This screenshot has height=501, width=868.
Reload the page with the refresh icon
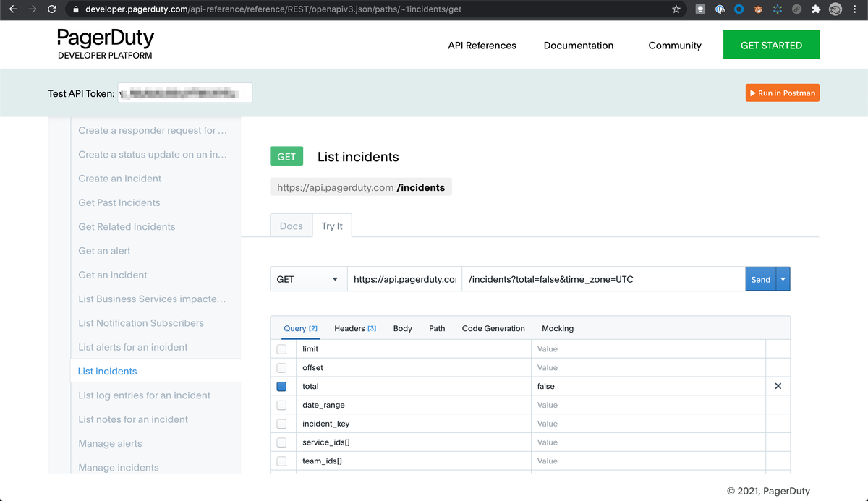51,9
